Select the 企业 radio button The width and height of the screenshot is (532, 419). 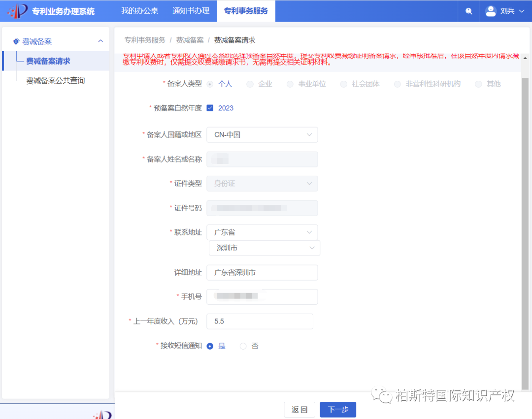click(250, 84)
